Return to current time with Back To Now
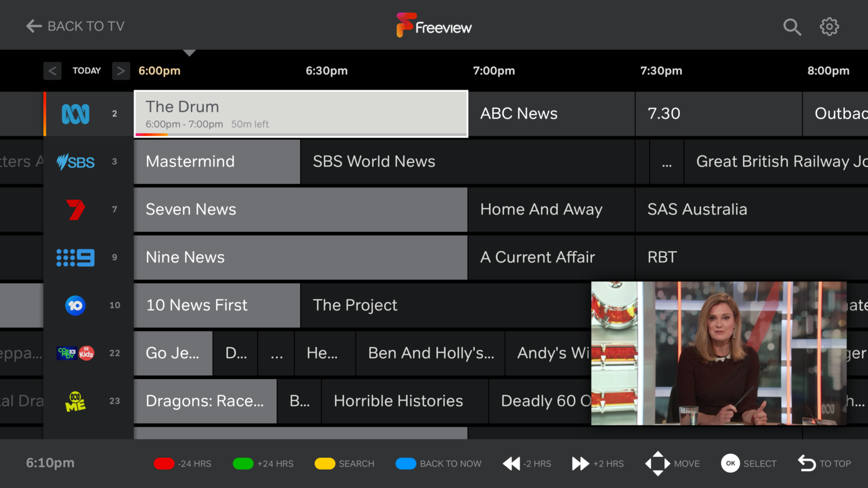 [406, 463]
